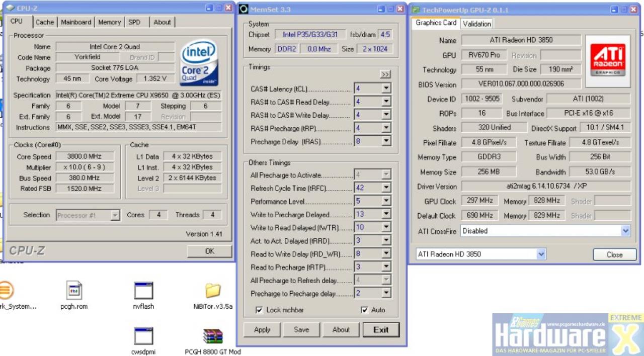Image resolution: width=644 pixels, height=356 pixels.
Task: Click the Save button in MemSet
Action: tap(301, 330)
